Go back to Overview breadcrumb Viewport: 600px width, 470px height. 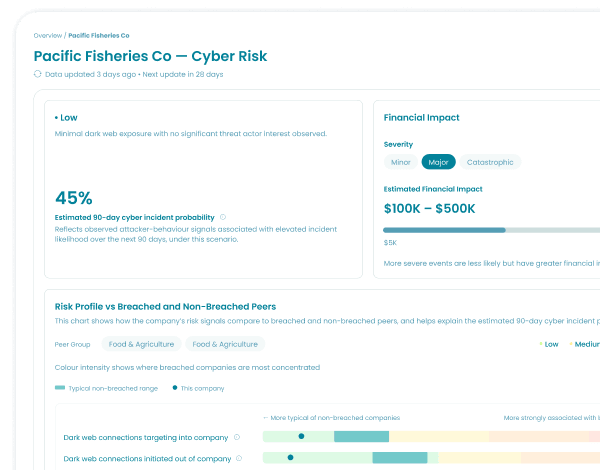(x=48, y=36)
